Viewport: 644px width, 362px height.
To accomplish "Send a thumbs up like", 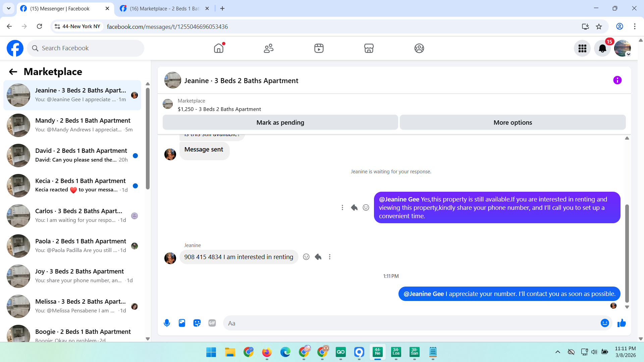I will pos(622,323).
